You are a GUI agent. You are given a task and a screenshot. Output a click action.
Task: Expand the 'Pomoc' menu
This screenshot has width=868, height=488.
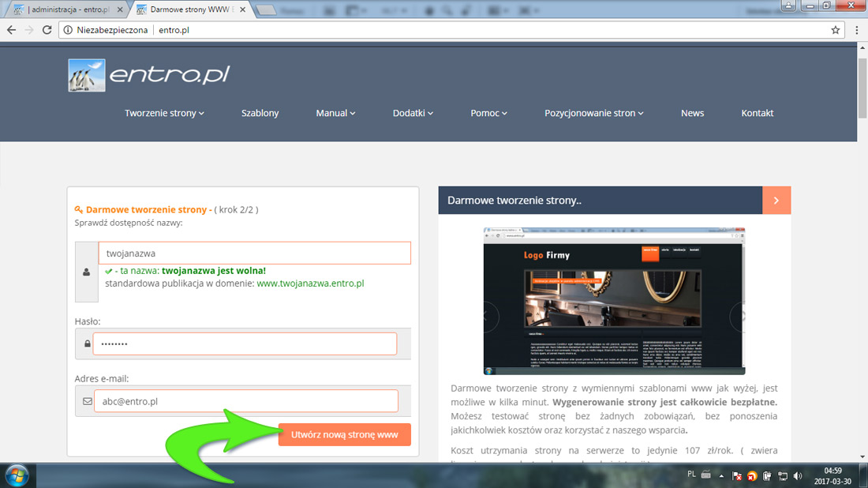click(488, 113)
